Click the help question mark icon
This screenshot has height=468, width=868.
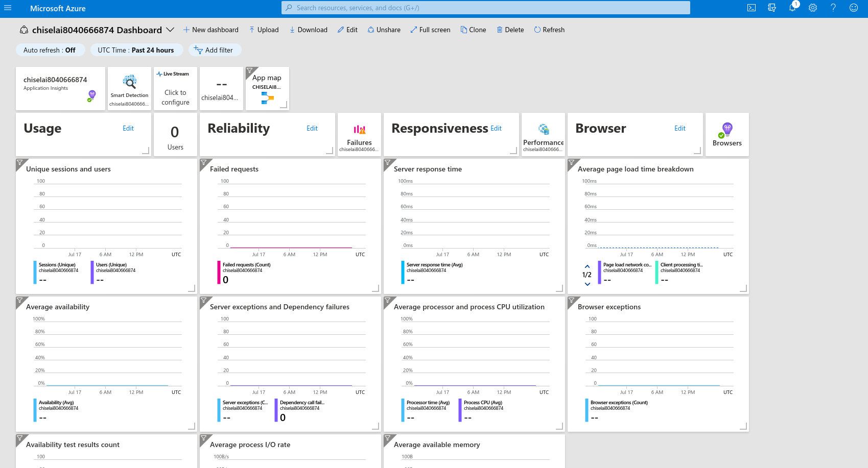833,8
